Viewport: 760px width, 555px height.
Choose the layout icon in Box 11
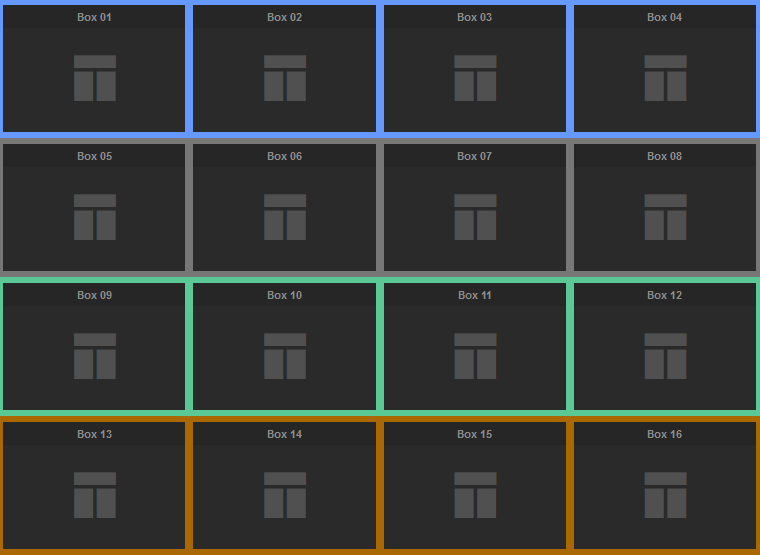click(475, 356)
